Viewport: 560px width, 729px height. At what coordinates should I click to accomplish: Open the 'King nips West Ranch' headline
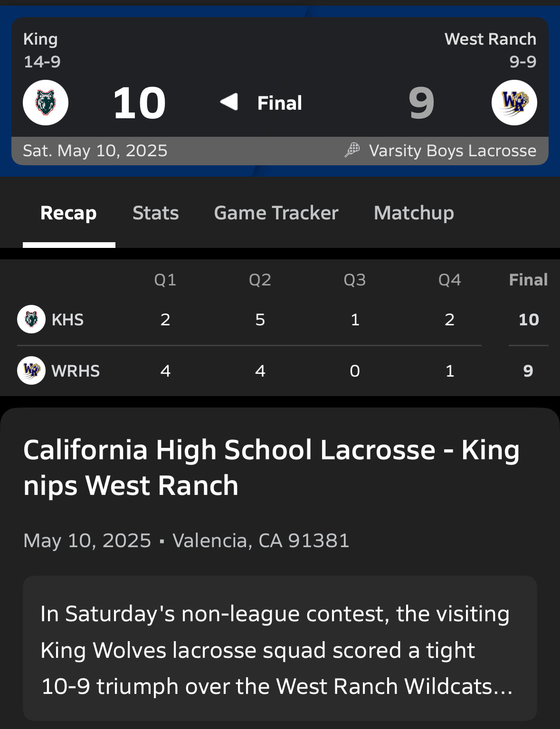point(271,467)
